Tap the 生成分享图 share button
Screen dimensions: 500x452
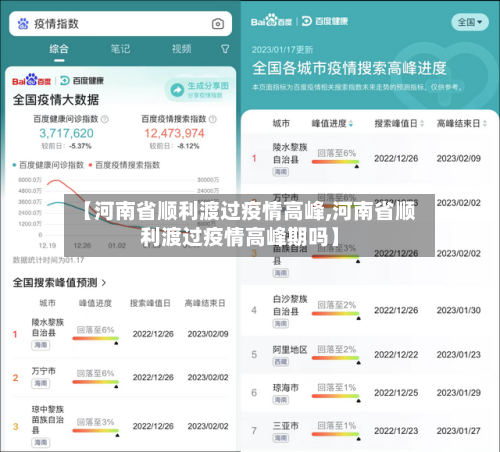[x=199, y=90]
